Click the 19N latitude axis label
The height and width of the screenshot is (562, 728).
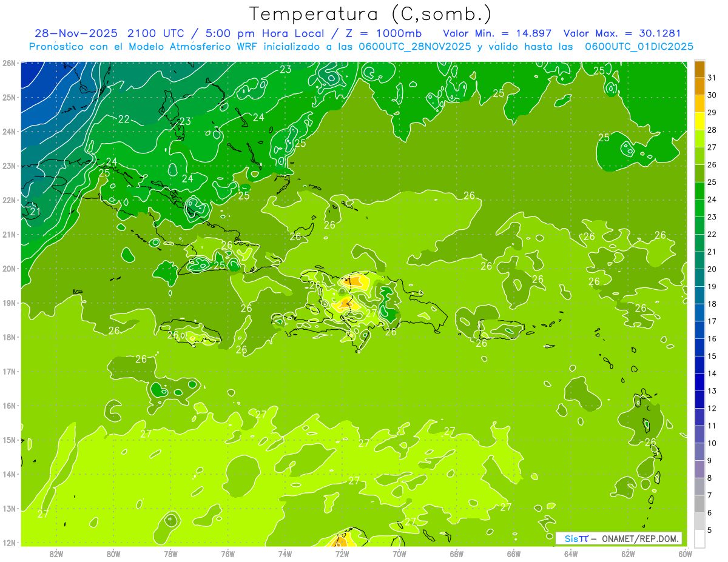8,303
